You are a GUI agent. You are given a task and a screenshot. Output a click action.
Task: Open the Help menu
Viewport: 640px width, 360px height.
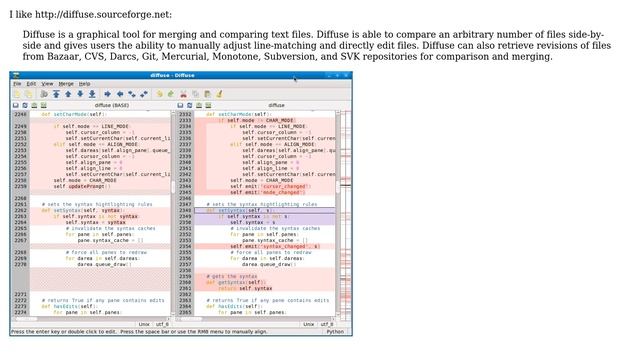pyautogui.click(x=84, y=84)
